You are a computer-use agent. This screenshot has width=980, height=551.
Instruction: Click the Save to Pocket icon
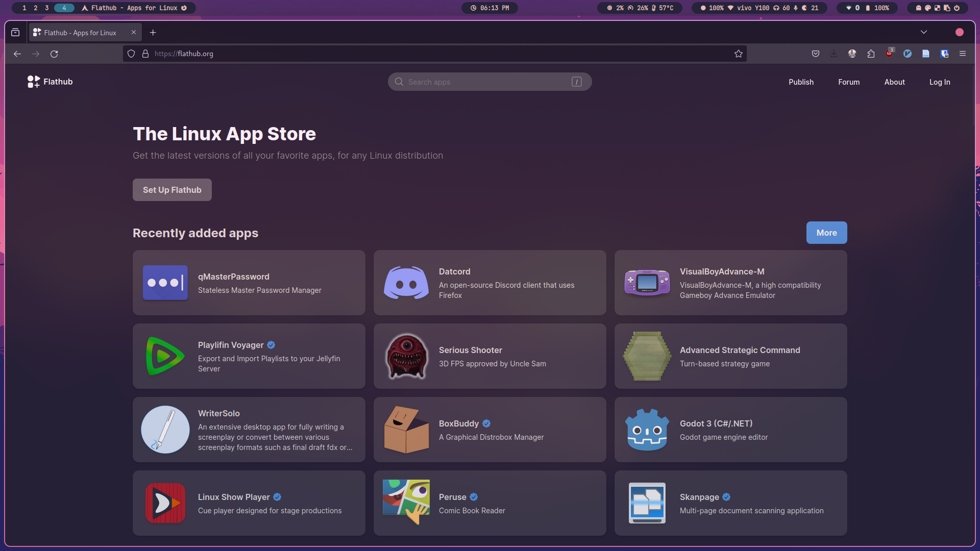coord(816,54)
